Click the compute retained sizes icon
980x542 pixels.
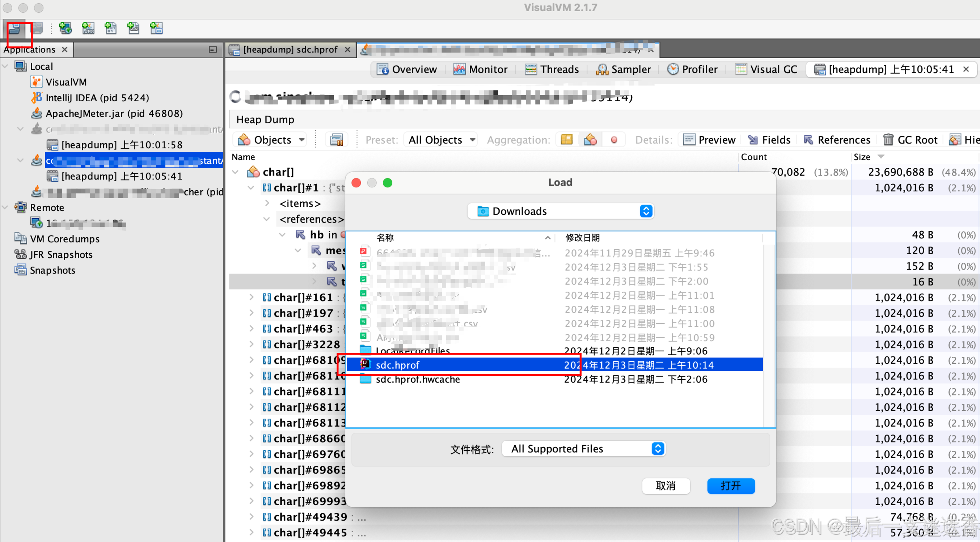pyautogui.click(x=336, y=140)
